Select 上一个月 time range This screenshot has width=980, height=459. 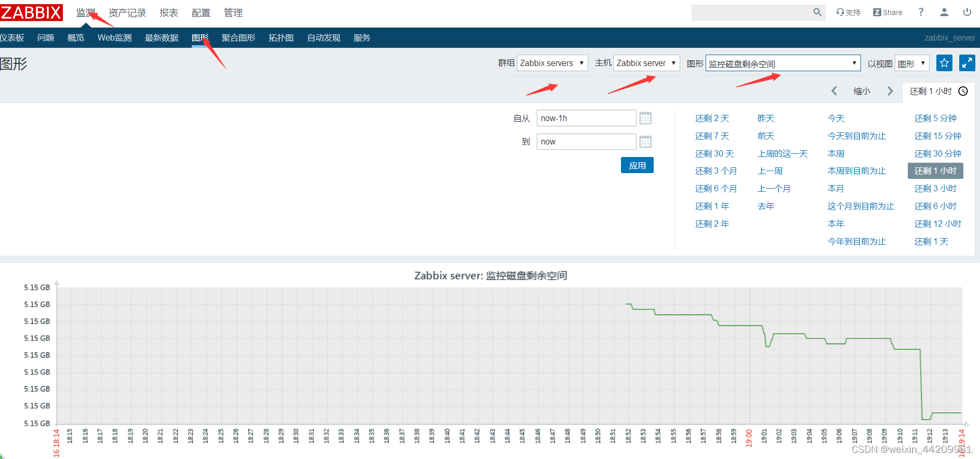(774, 189)
